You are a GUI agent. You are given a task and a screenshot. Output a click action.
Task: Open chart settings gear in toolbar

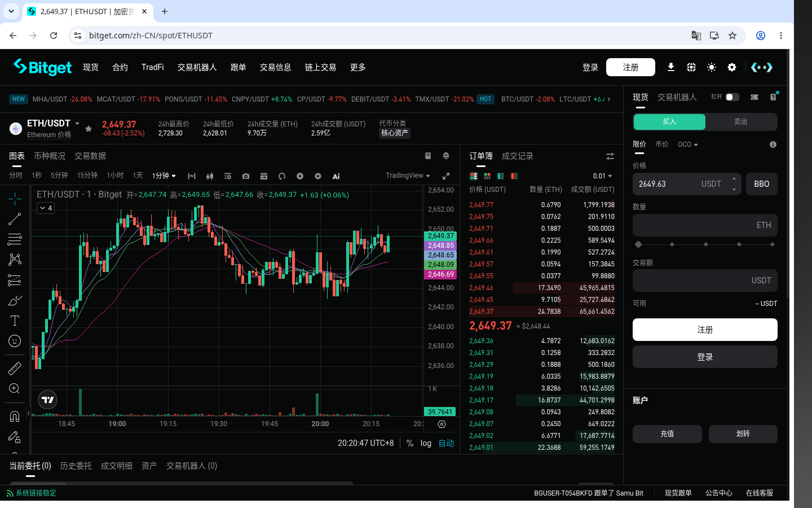click(318, 176)
